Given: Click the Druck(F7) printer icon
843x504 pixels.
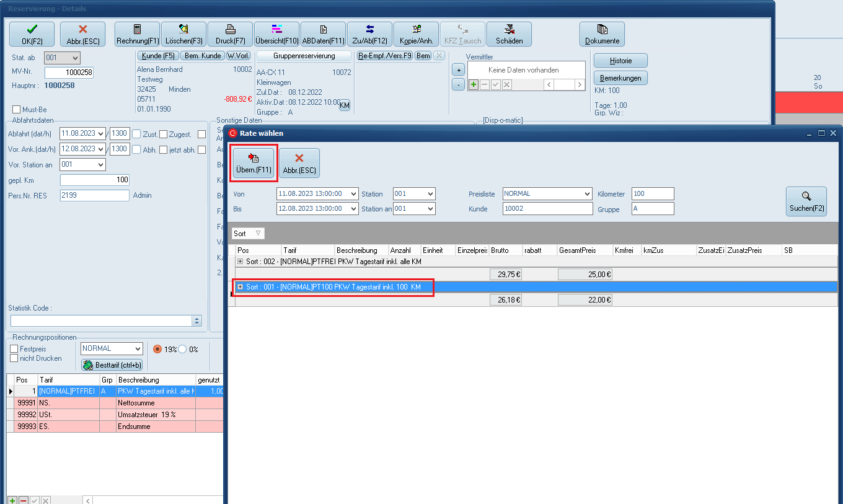Looking at the screenshot, I should [230, 34].
